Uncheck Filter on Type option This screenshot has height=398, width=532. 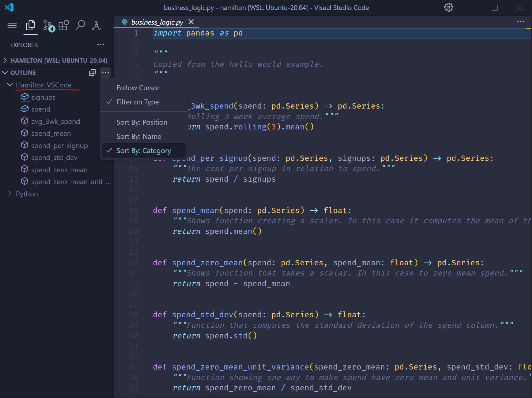pyautogui.click(x=137, y=102)
